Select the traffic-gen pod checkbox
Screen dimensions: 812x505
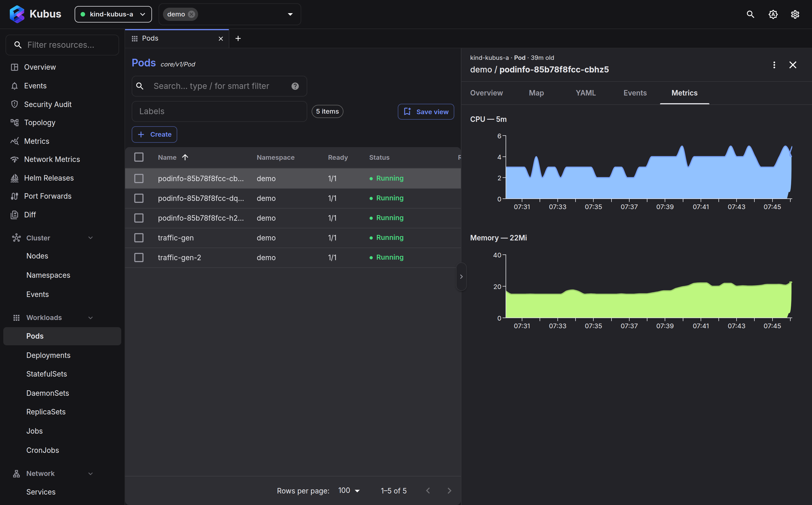[x=139, y=238]
